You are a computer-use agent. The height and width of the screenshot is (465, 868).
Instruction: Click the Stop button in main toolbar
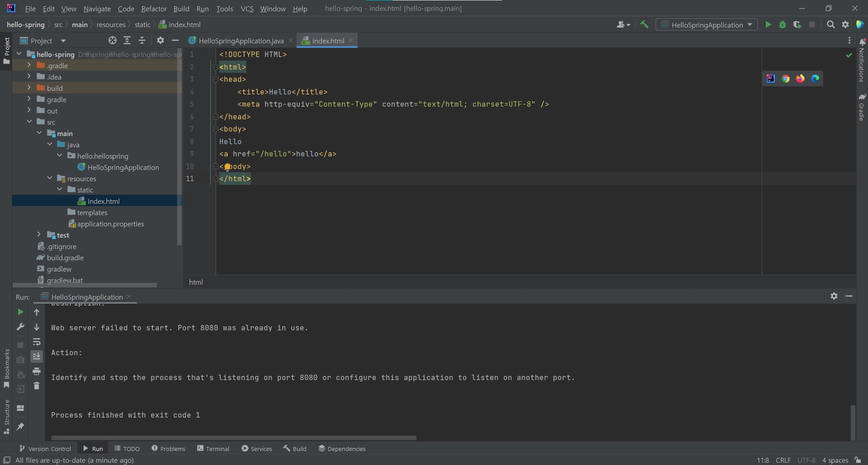click(x=812, y=25)
